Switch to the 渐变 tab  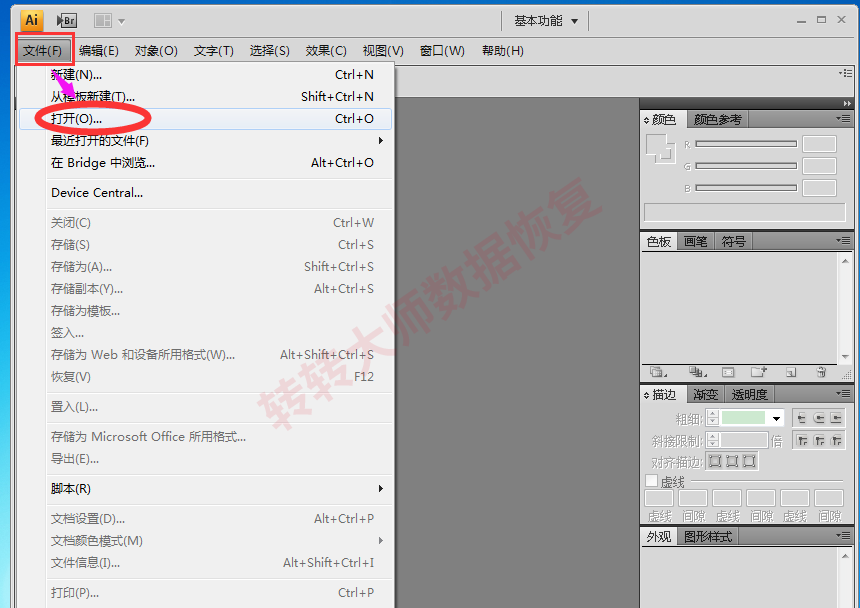pos(705,395)
